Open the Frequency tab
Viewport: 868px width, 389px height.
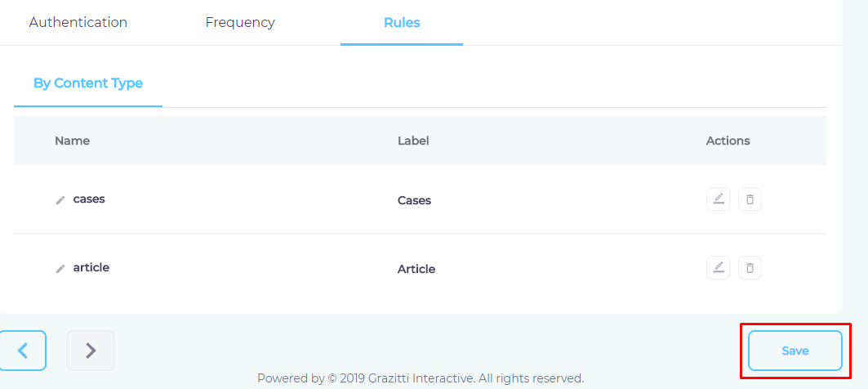[240, 23]
